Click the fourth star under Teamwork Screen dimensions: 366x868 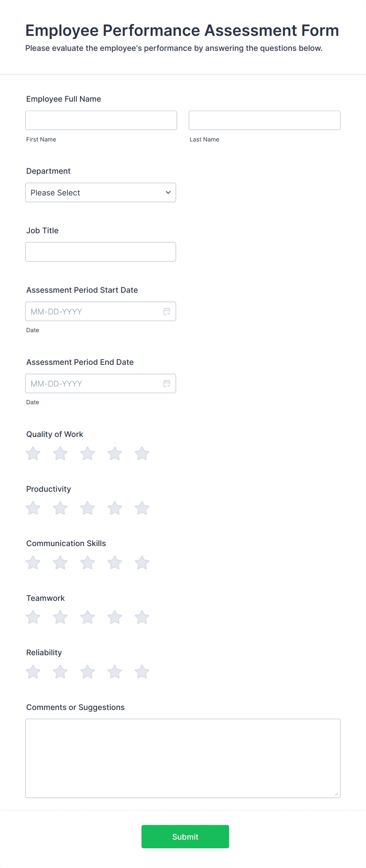[115, 617]
